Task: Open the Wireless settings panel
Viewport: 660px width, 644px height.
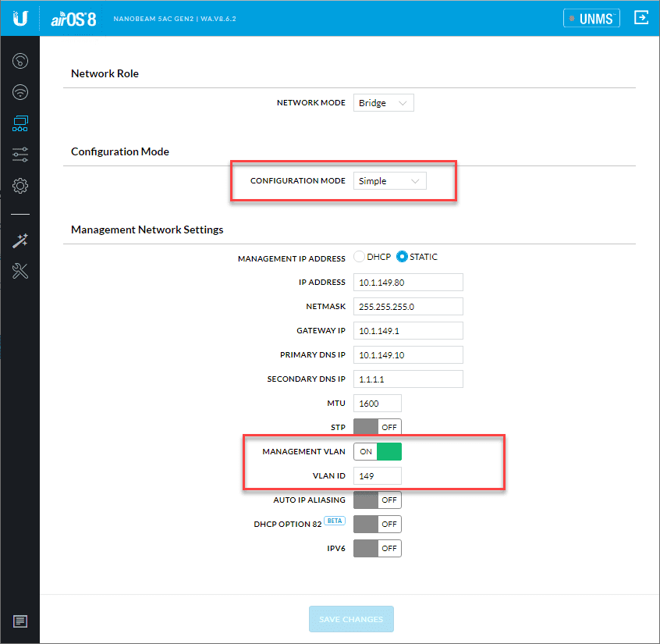Action: point(20,92)
